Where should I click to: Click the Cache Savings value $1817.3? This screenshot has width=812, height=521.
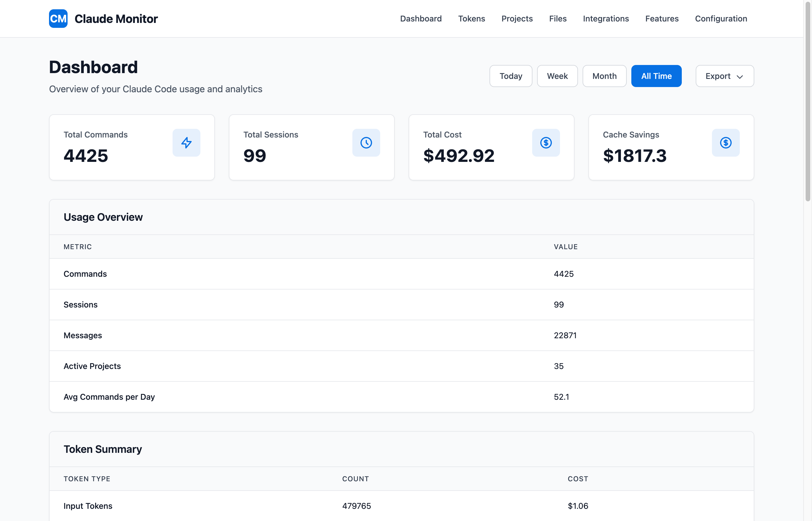635,156
